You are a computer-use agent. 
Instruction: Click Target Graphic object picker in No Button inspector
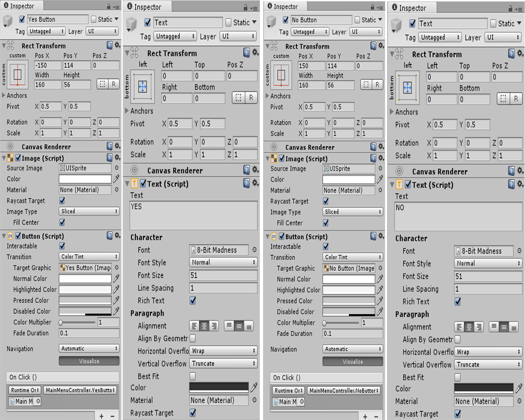click(380, 268)
